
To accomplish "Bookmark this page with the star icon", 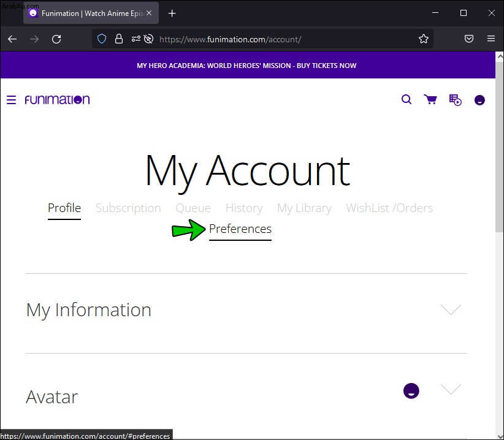I will pyautogui.click(x=424, y=39).
